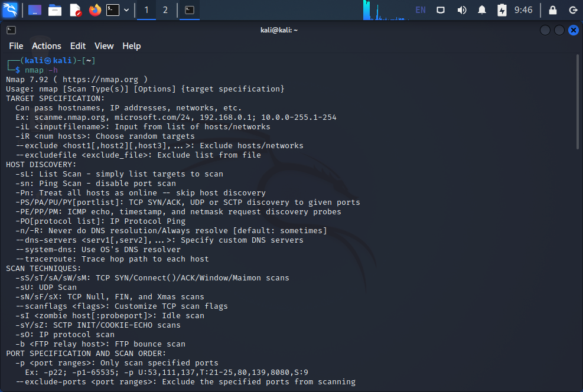The image size is (583, 392).
Task: Click the '-sU: UDP Scan' line
Action: 46,288
